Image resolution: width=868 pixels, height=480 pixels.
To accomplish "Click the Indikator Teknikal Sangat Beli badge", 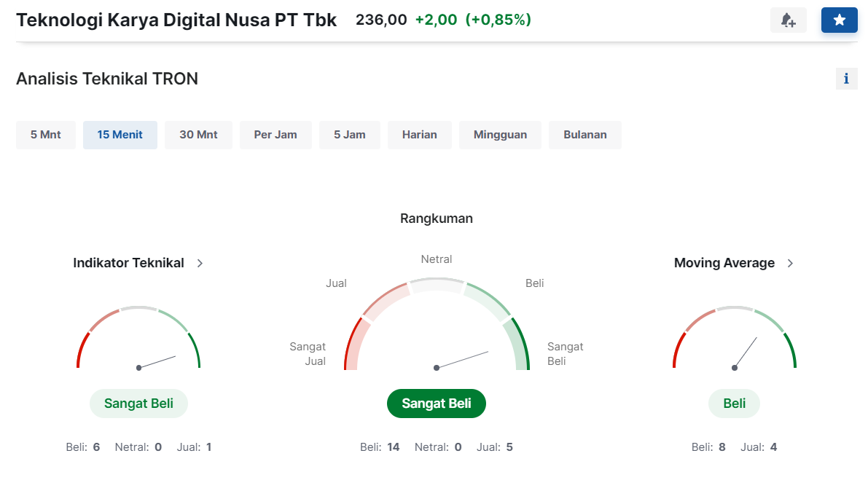I will (x=138, y=404).
